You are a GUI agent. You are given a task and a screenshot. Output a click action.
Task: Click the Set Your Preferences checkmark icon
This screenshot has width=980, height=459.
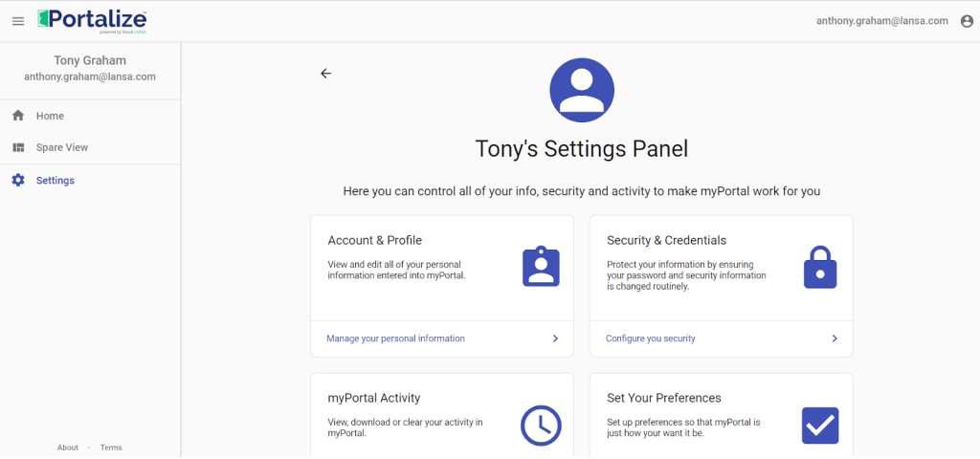click(820, 426)
